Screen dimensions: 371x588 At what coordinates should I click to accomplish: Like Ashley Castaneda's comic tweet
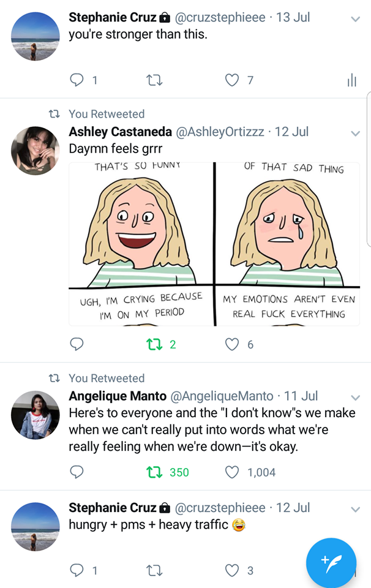click(232, 344)
